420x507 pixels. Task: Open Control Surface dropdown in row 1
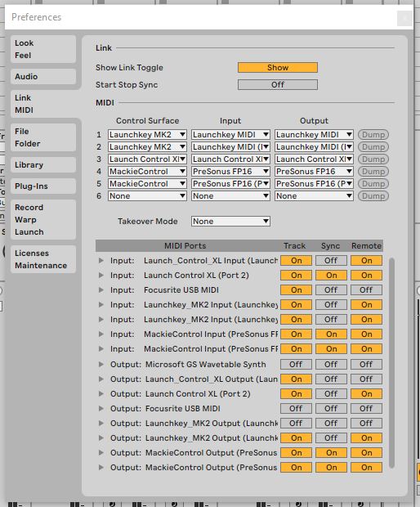coord(147,134)
